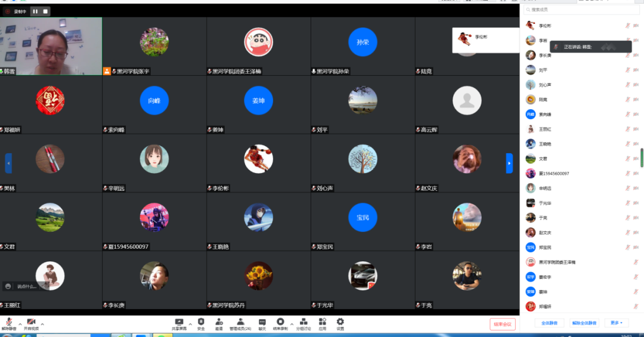The image size is (644, 337).
Task: Expand the arrow next to 共享屏幕
Action: 190,324
